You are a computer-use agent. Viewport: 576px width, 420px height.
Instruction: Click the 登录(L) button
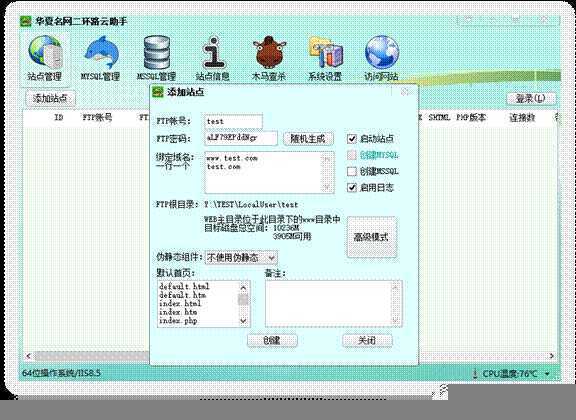click(530, 98)
